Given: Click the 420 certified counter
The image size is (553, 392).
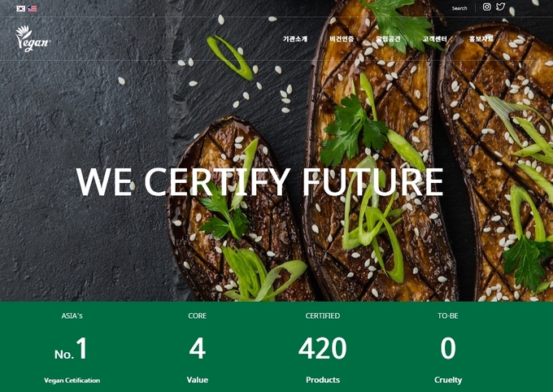Looking at the screenshot, I should coord(323,348).
